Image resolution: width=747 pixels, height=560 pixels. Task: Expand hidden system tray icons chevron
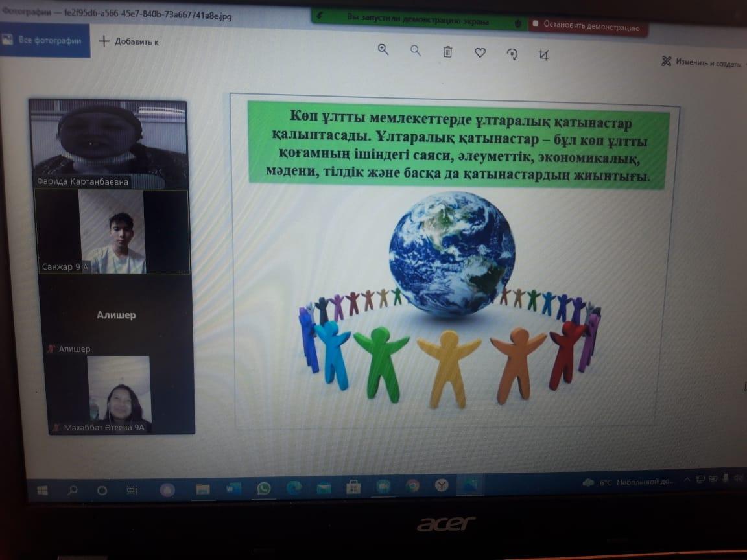click(x=689, y=480)
